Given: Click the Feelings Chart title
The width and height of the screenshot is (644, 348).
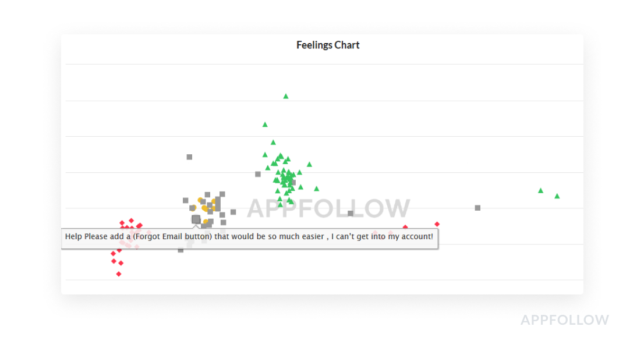Looking at the screenshot, I should [328, 45].
